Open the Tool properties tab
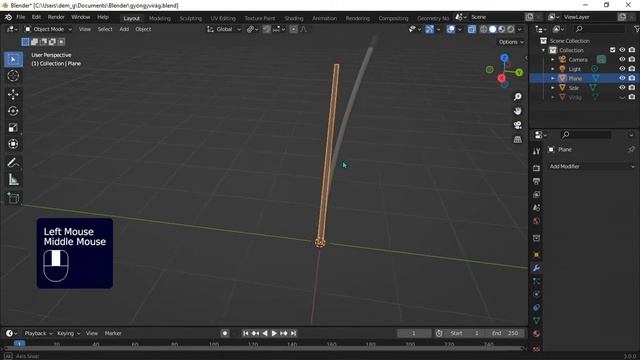 (536, 151)
